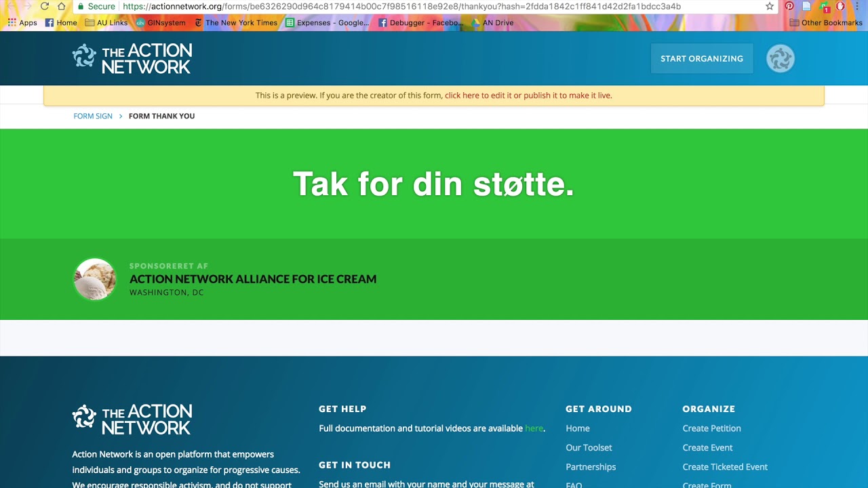868x488 pixels.
Task: Open the Create Ticketed Event link
Action: click(725, 467)
